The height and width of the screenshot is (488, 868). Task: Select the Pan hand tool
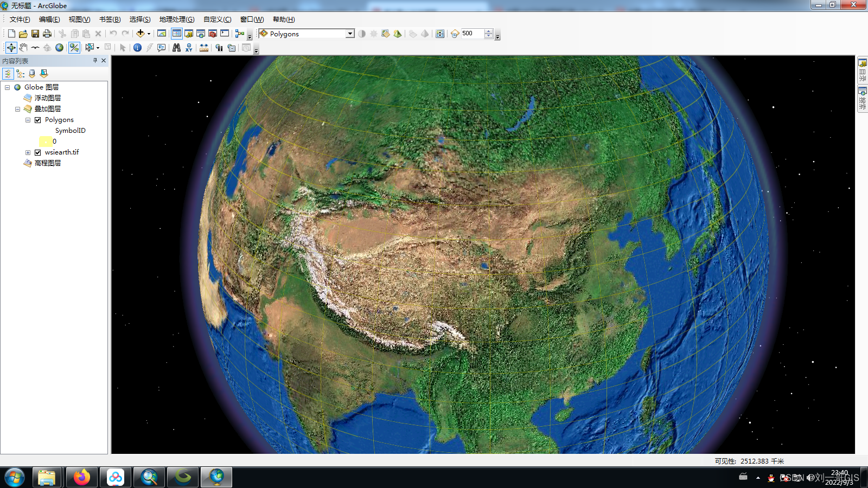23,48
